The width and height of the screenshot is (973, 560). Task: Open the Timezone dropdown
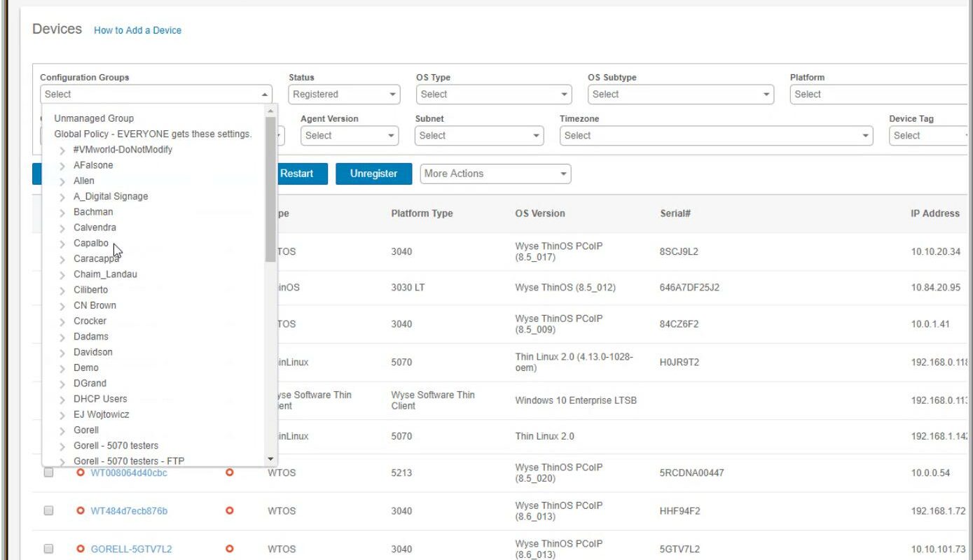click(x=717, y=135)
